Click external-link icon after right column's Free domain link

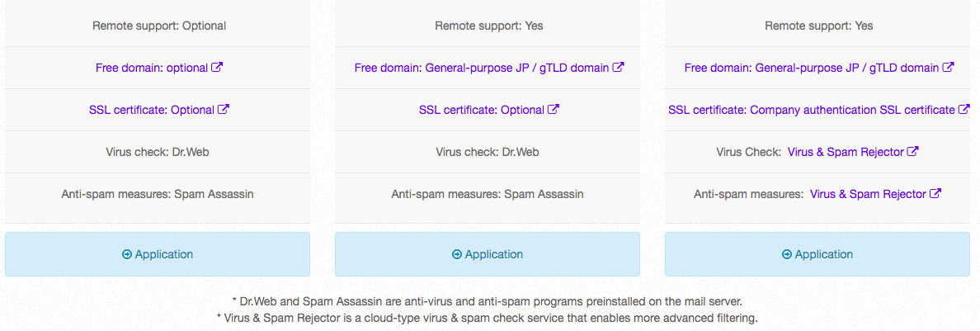click(948, 68)
